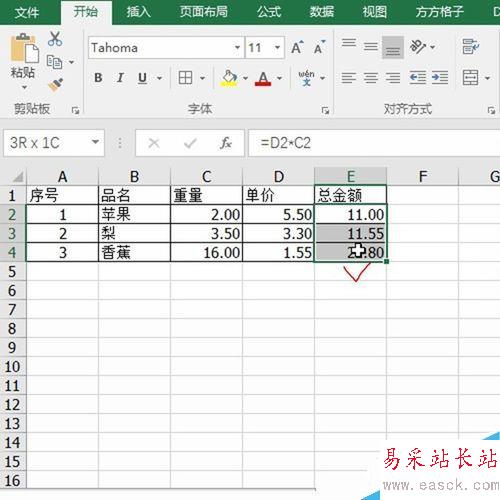Open Copy options dropdown arrow
The image size is (500, 500).
coord(71,62)
